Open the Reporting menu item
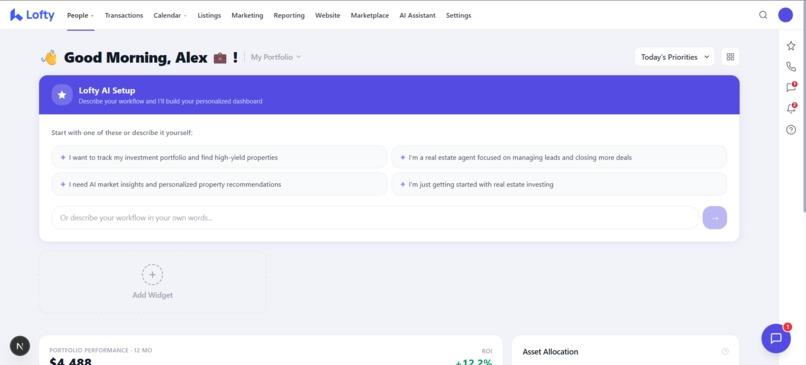This screenshot has height=365, width=806. point(289,15)
